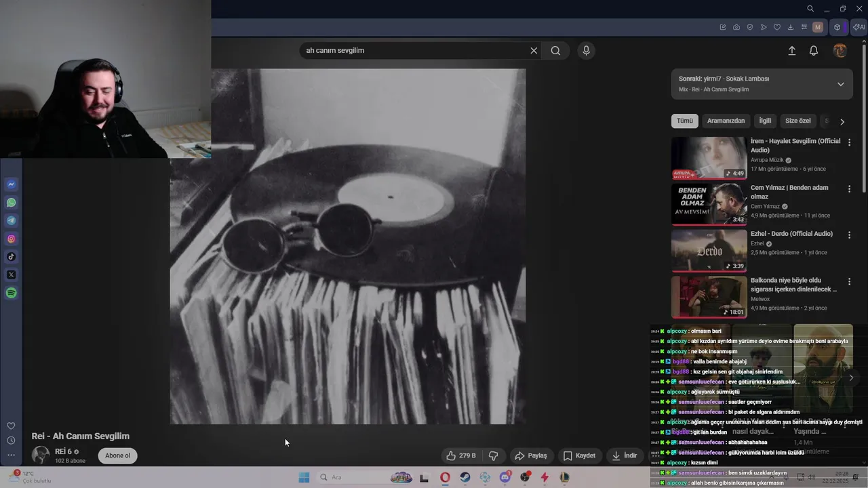Image resolution: width=868 pixels, height=488 pixels.
Task: Open Balkonda niye böyle oldu video thumbnail
Action: click(709, 296)
